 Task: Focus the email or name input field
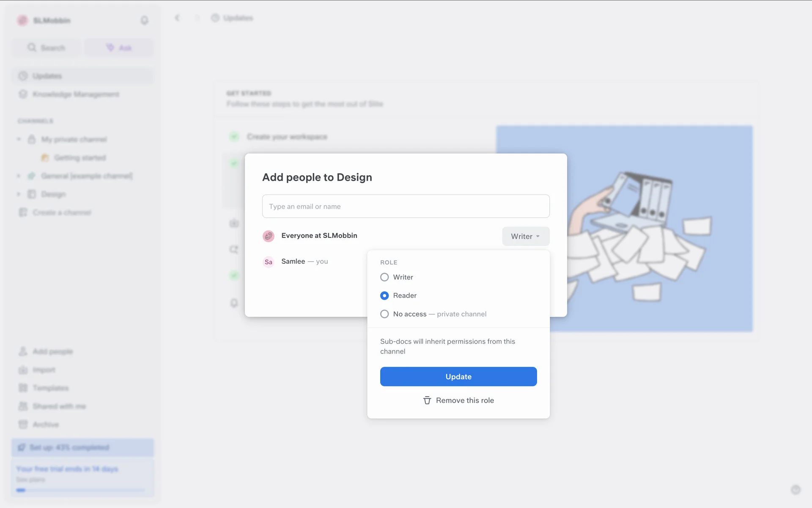pyautogui.click(x=406, y=206)
